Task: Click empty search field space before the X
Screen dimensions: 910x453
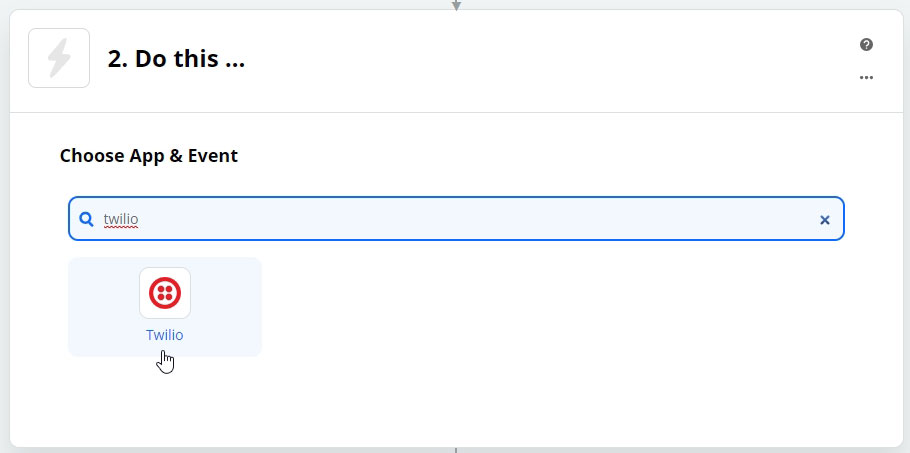Action: click(476, 219)
